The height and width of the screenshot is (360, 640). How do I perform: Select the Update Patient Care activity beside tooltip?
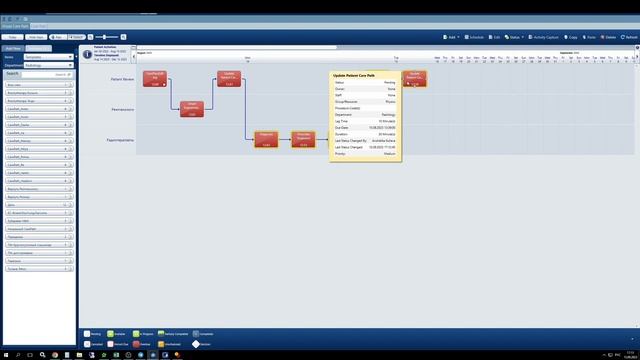(x=415, y=79)
